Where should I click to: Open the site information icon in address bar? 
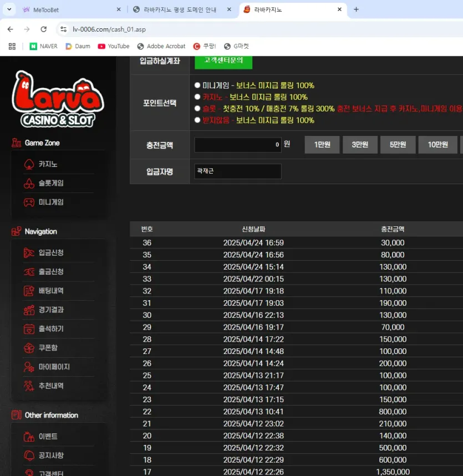(x=63, y=29)
